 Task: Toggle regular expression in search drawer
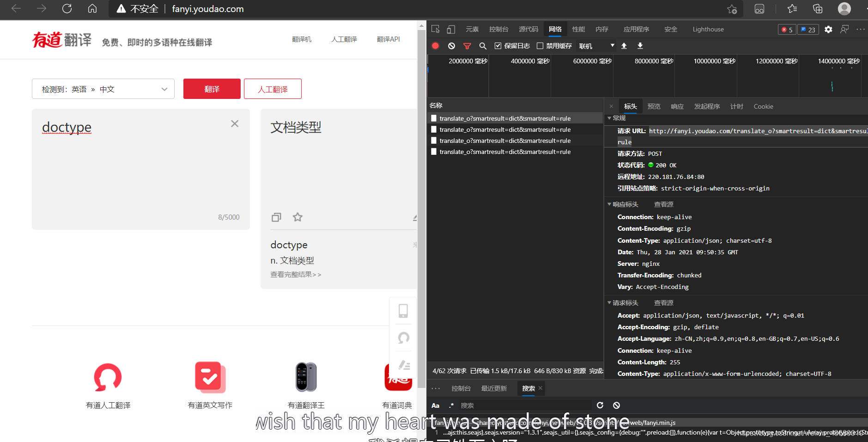(x=451, y=405)
